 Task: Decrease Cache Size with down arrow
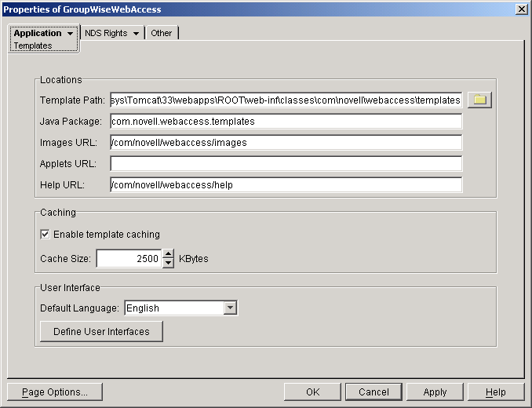(x=168, y=263)
